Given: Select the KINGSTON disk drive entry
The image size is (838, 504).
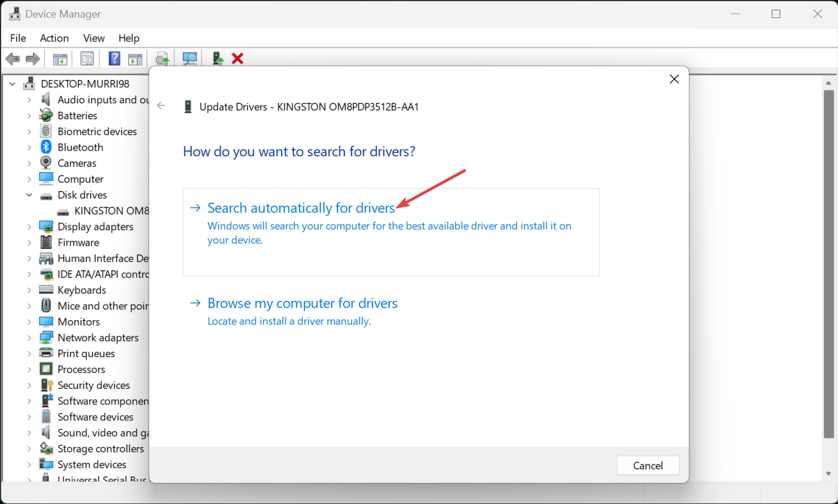Looking at the screenshot, I should point(112,211).
